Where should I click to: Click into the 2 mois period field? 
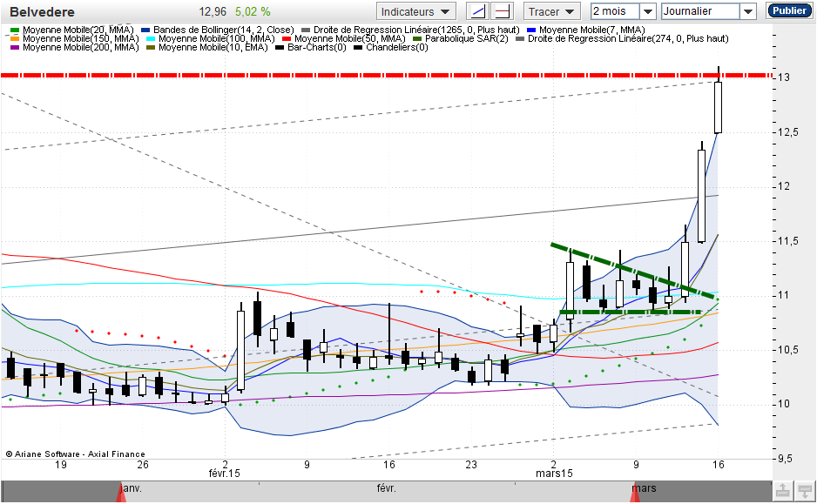[615, 11]
